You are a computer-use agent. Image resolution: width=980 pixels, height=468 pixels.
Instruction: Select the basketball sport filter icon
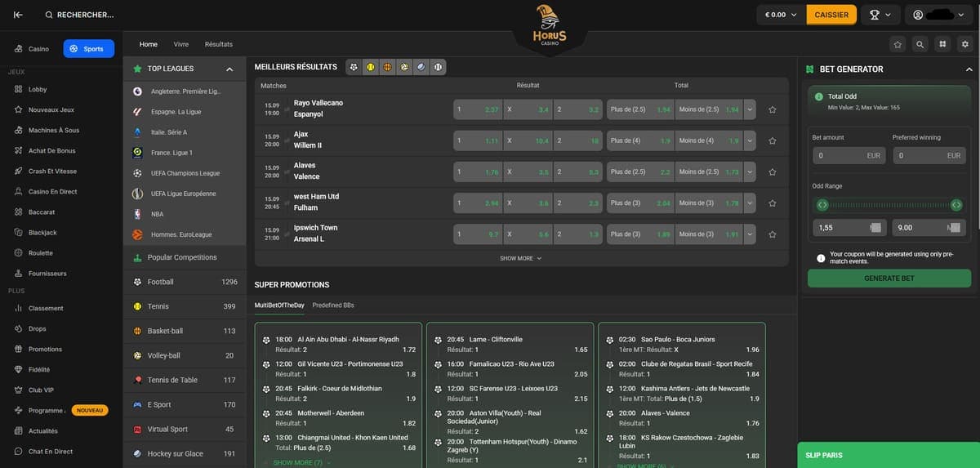(387, 67)
